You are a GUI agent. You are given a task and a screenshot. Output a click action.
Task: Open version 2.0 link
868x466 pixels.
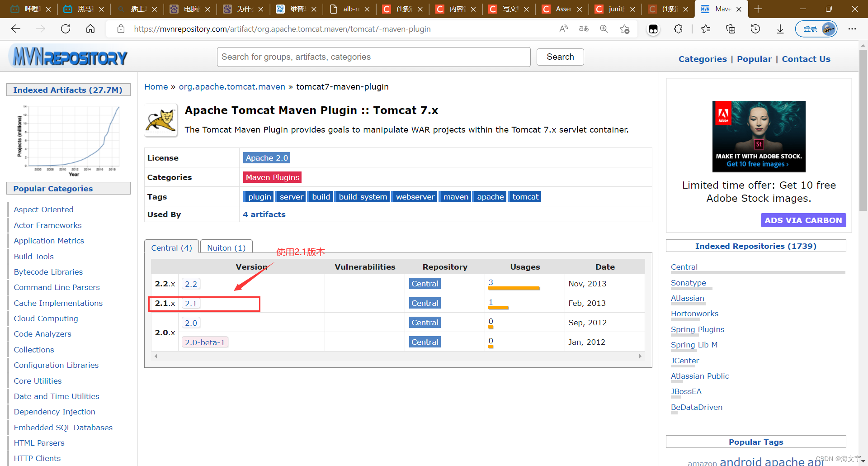(x=191, y=323)
